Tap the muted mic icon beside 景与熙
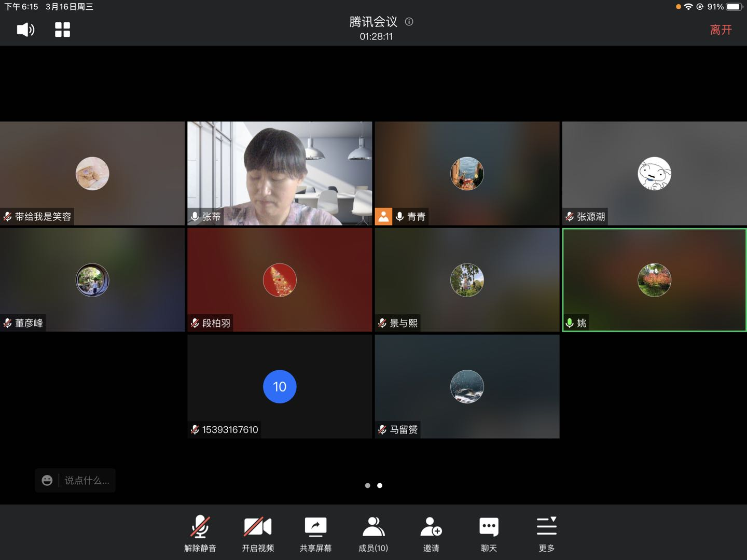This screenshot has width=747, height=560. (382, 323)
